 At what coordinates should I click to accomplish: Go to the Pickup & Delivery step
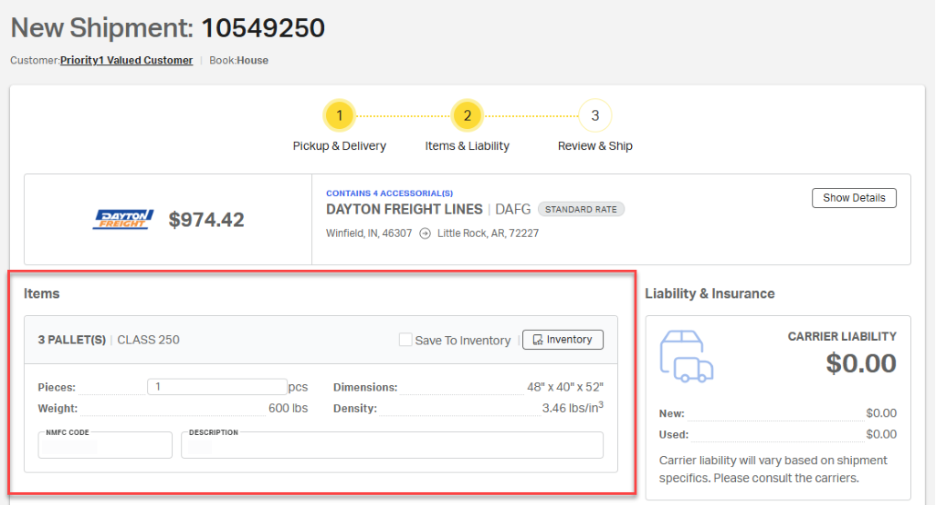(x=339, y=146)
